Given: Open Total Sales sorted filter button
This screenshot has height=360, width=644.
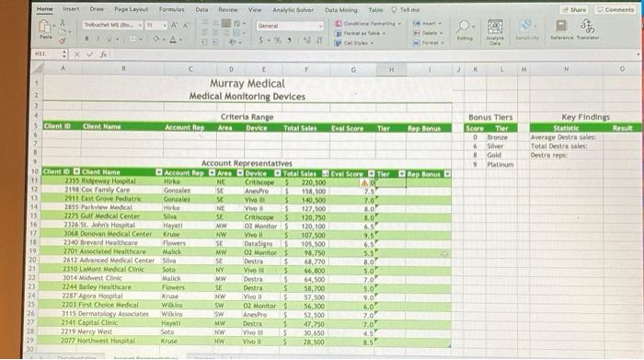Looking at the screenshot, I should click(326, 173).
